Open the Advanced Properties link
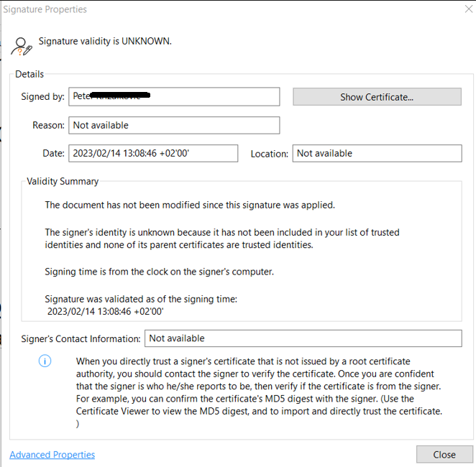This screenshot has height=467, width=476. click(52, 455)
